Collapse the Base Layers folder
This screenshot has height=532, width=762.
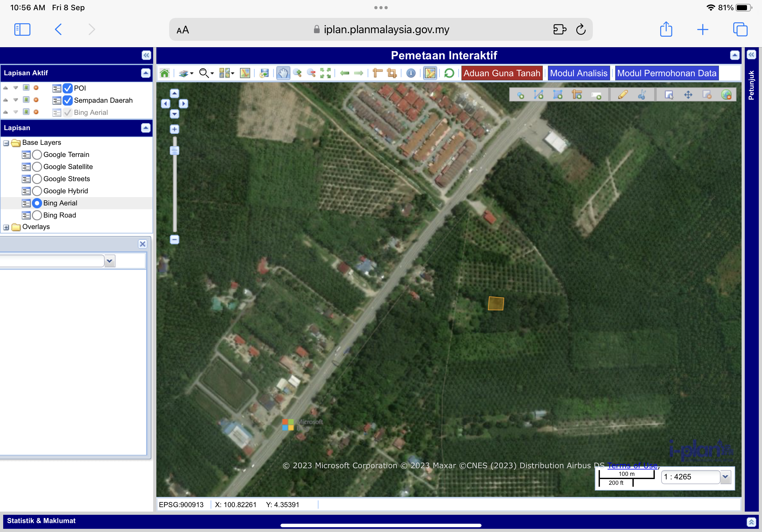pos(6,143)
